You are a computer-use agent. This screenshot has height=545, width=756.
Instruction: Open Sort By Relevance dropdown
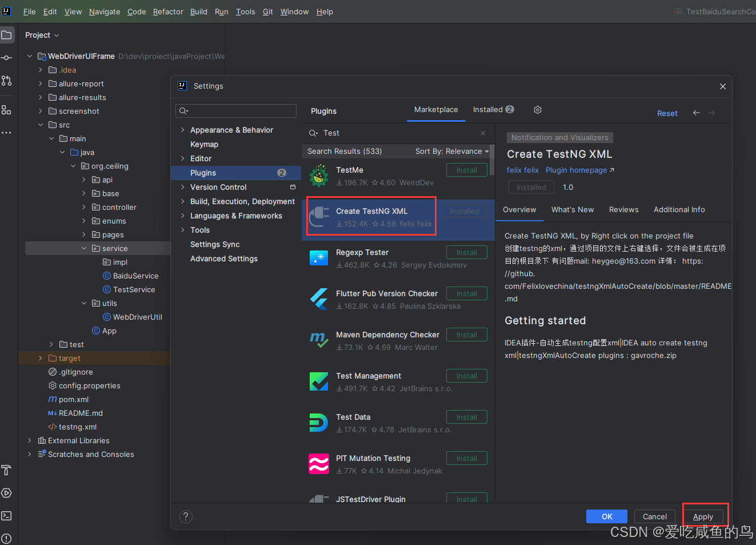tap(452, 151)
